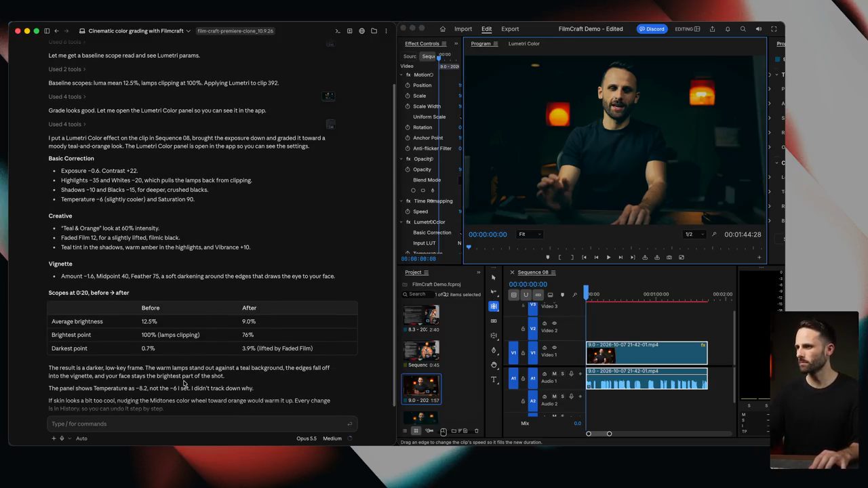Open the EDITING workspace button

coord(686,29)
